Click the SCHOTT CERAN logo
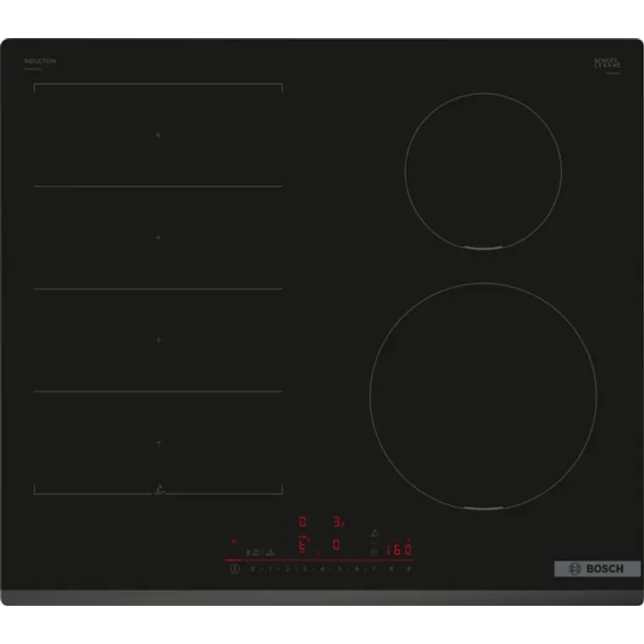644x644 pixels. pos(607,63)
